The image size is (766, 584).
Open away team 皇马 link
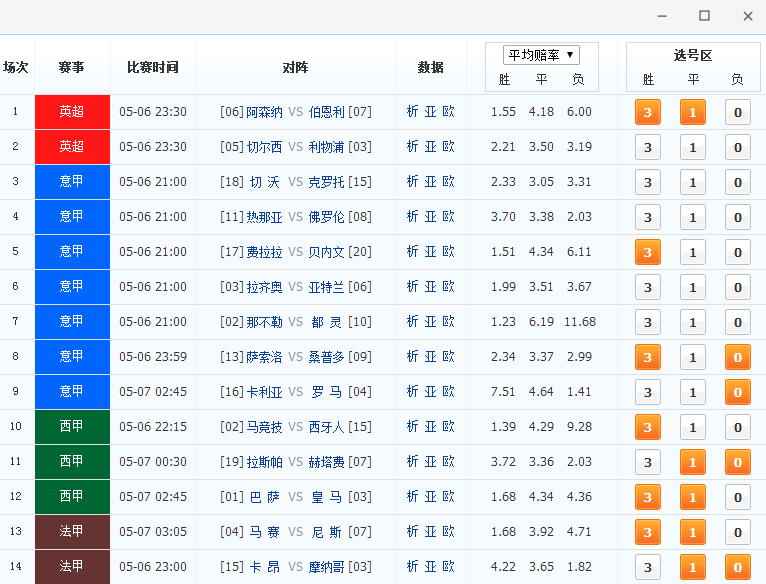(326, 497)
